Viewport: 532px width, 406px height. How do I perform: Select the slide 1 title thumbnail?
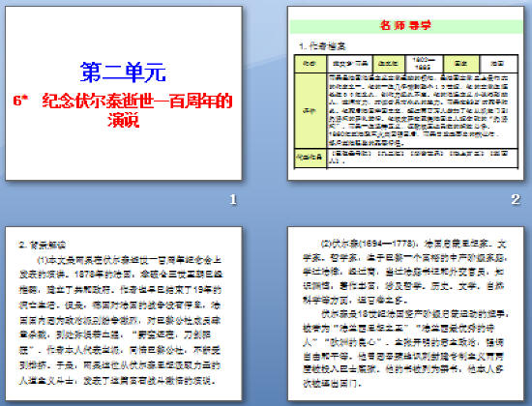tap(124, 93)
